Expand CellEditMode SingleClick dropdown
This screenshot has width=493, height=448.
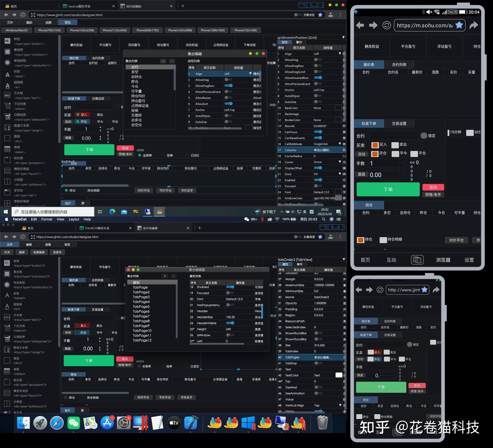tap(340, 144)
